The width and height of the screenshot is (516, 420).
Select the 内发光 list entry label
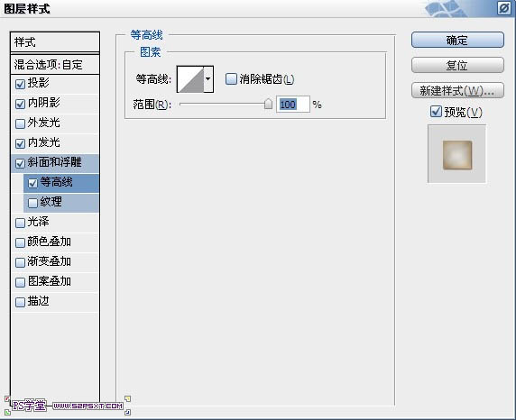(44, 142)
